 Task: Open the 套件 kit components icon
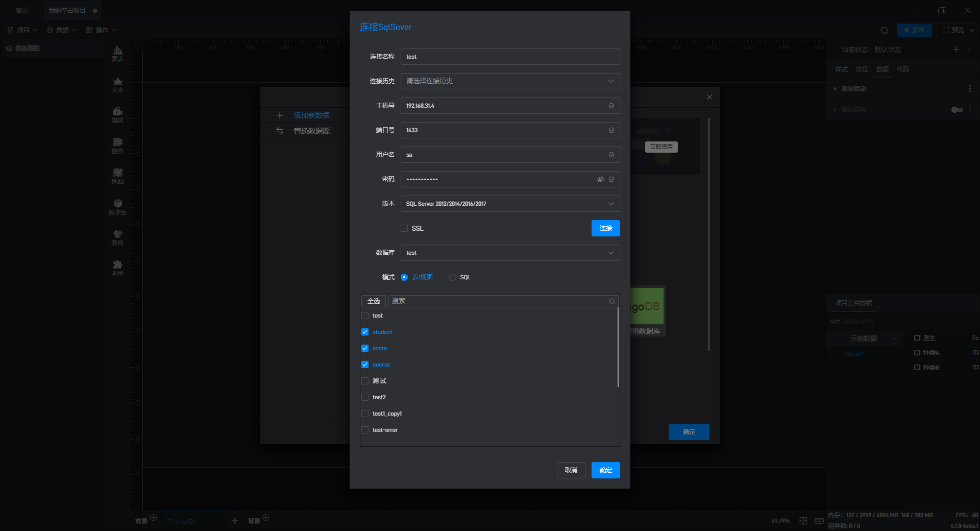click(x=117, y=237)
